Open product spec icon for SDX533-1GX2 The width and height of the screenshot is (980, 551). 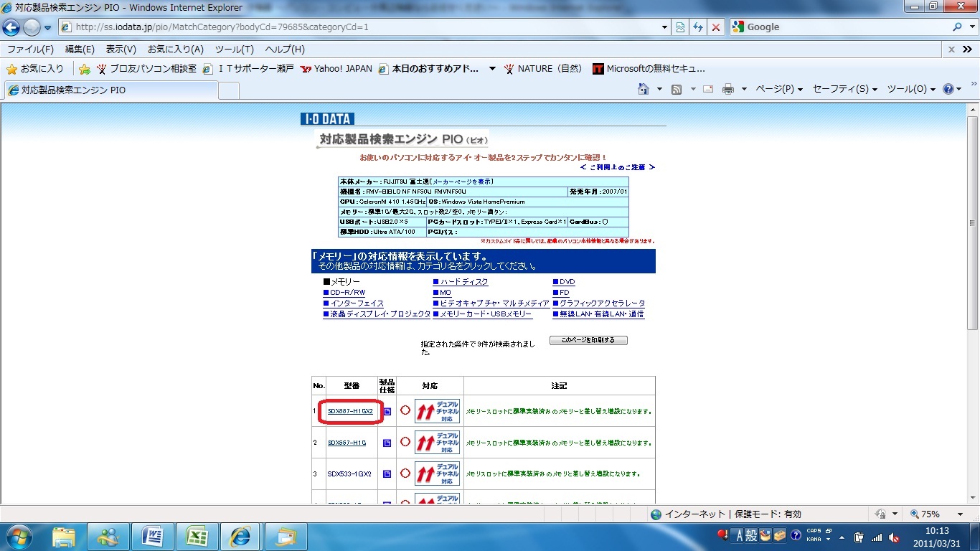click(x=387, y=474)
